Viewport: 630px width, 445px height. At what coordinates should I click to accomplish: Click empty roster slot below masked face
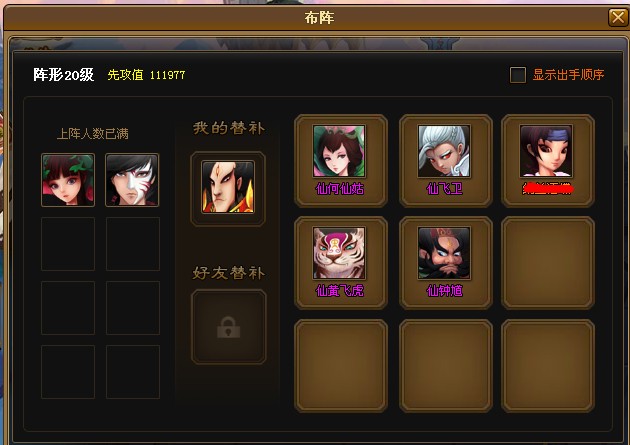click(x=133, y=244)
